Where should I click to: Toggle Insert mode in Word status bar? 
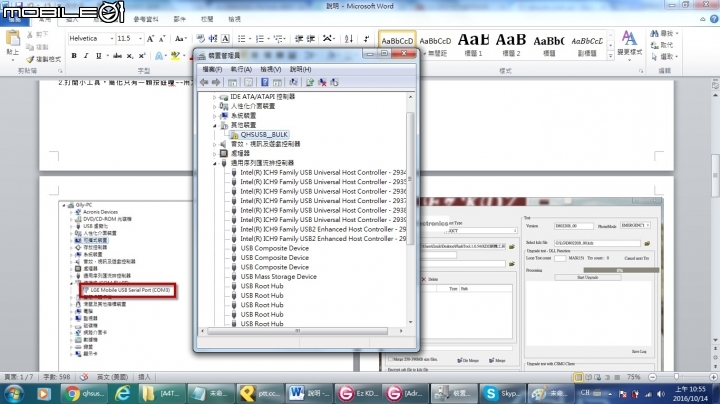[144, 377]
